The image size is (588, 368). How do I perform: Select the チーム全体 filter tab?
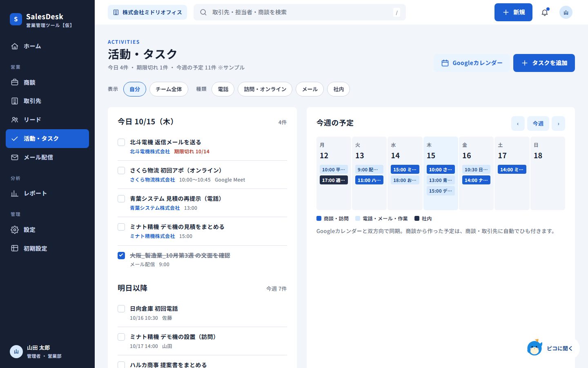pos(169,89)
